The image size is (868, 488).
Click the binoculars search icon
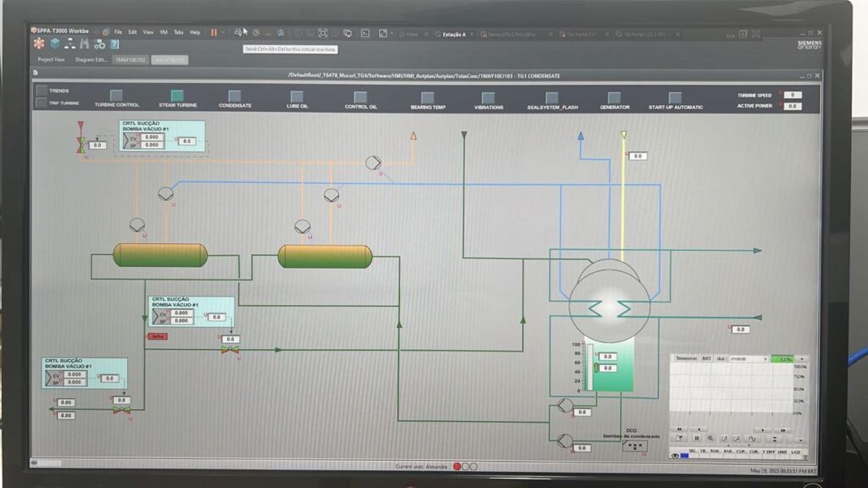[85, 44]
